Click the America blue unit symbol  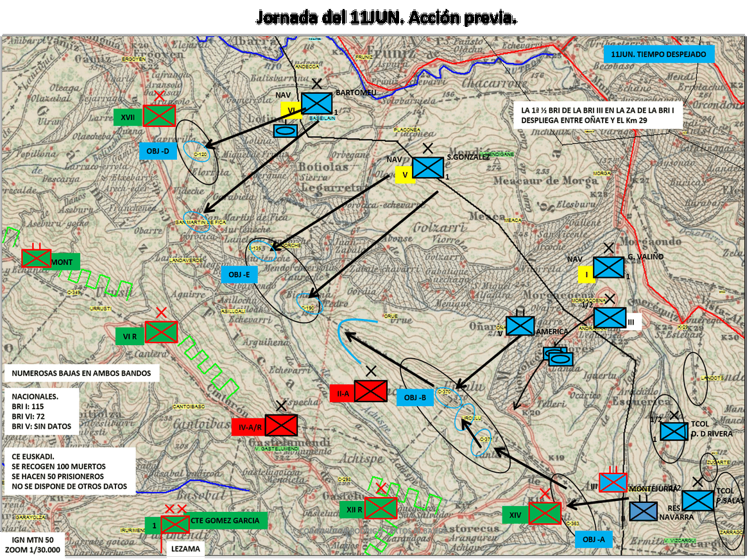pos(520,326)
